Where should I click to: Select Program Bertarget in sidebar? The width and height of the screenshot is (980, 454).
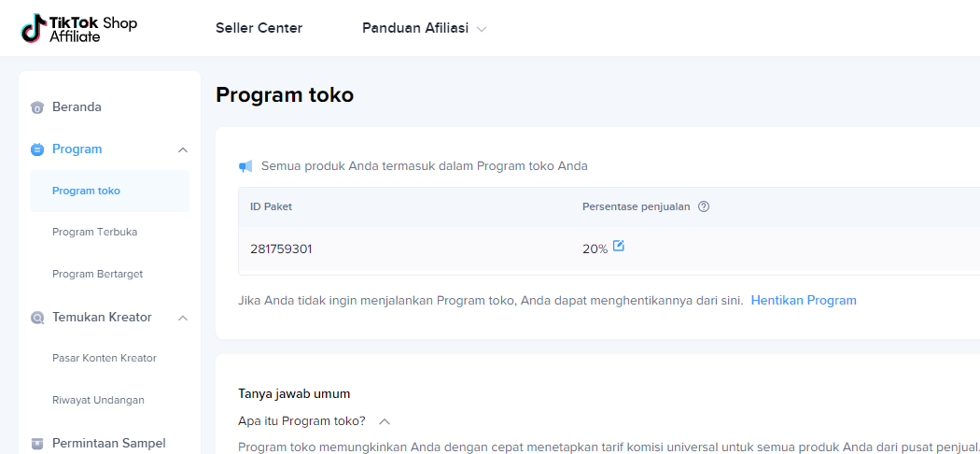coord(97,274)
